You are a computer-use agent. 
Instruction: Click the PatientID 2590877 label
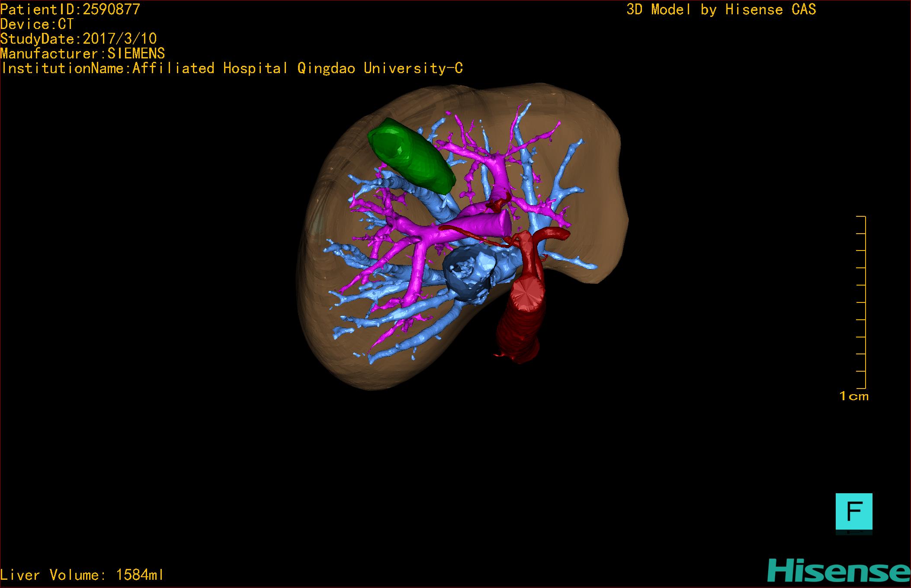(x=70, y=10)
